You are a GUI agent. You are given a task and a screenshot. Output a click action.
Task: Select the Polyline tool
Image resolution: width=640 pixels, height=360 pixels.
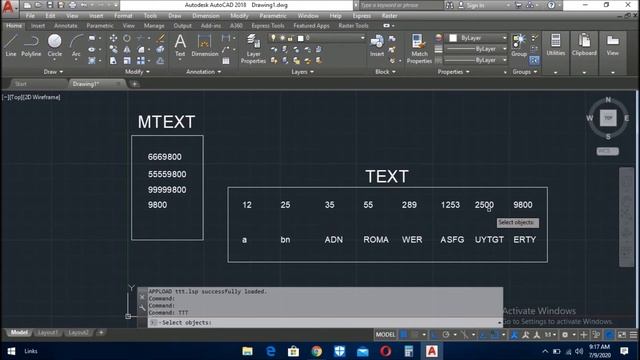pyautogui.click(x=31, y=45)
